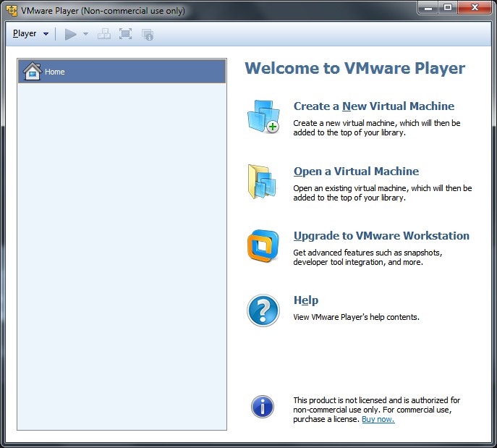Image resolution: width=497 pixels, height=448 pixels.
Task: Open the Open a Virtual Machine link
Action: point(356,172)
